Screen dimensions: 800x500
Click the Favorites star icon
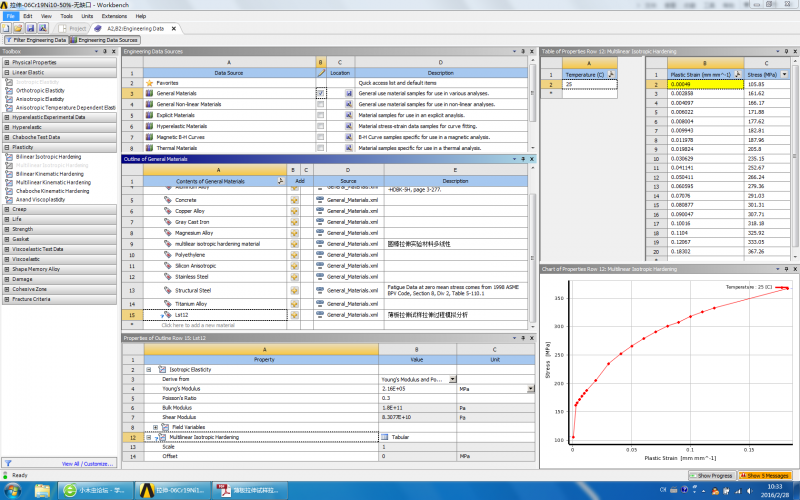(x=149, y=83)
